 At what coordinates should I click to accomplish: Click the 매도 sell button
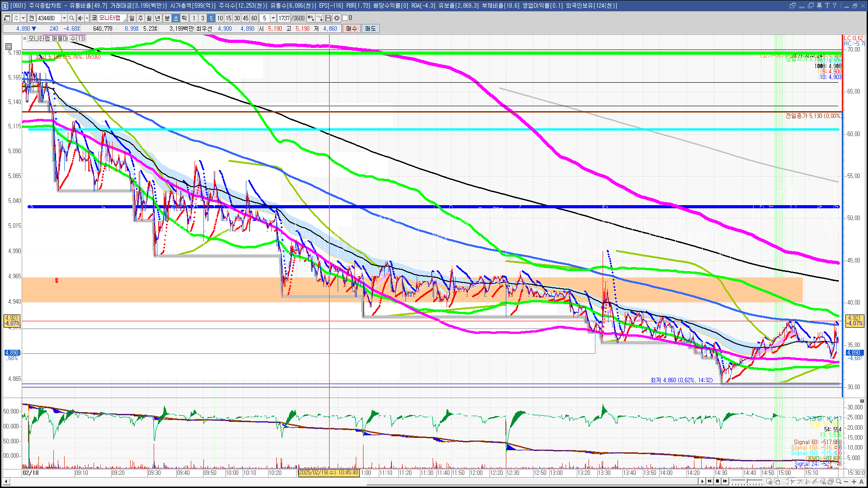click(x=371, y=28)
